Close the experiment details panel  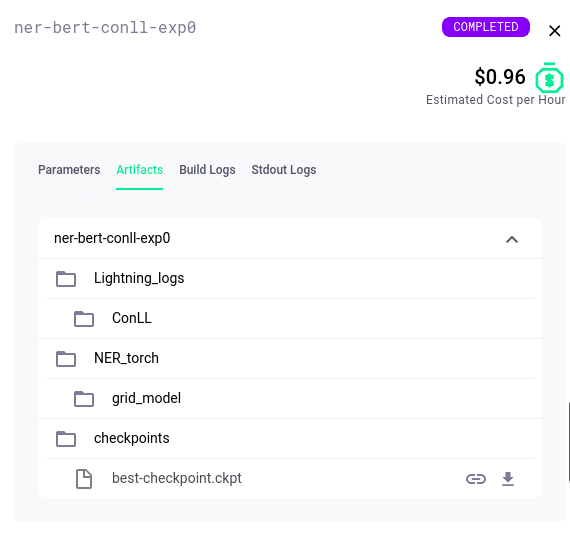pyautogui.click(x=555, y=31)
